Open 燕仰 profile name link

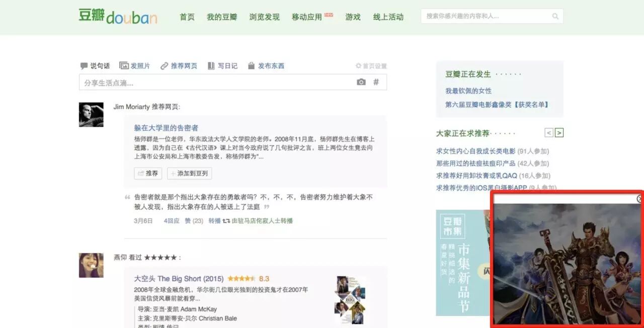pos(120,257)
